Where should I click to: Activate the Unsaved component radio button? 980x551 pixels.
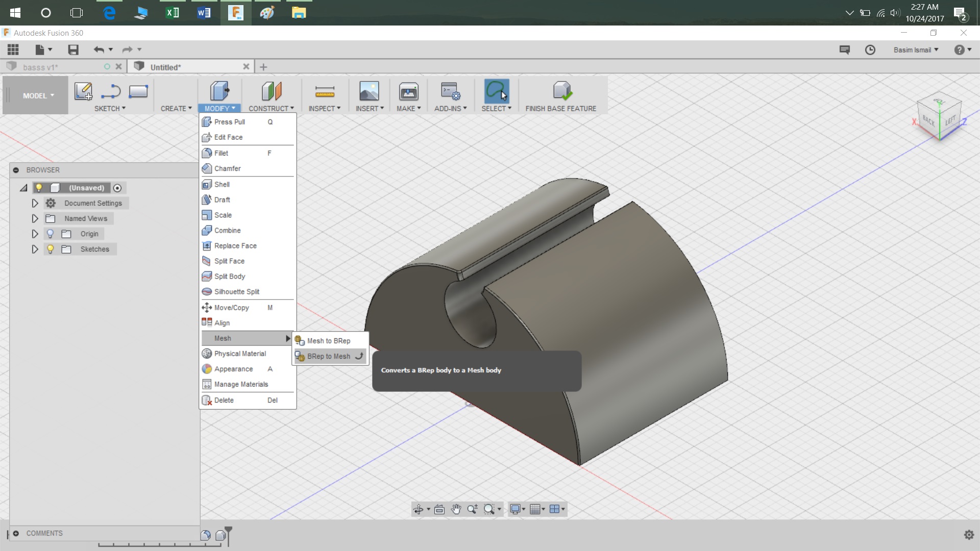(x=117, y=188)
